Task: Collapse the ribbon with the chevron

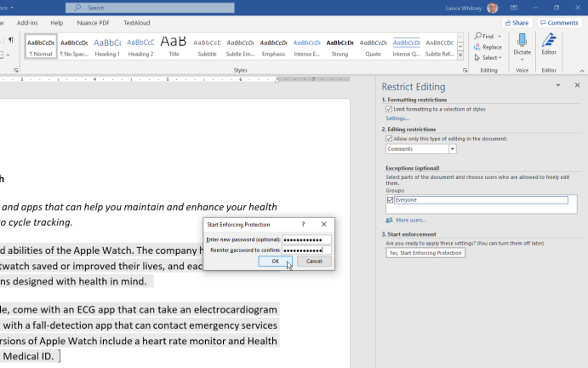Action: point(582,71)
